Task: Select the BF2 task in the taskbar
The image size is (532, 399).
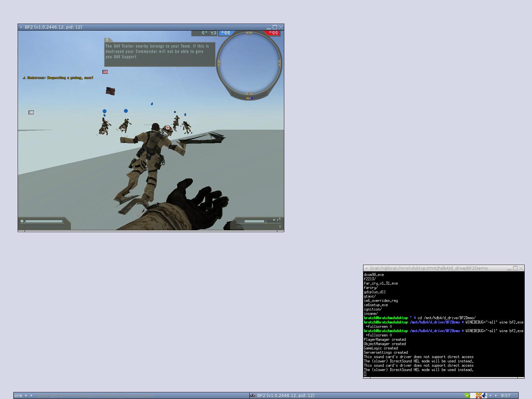Action: 356,396
